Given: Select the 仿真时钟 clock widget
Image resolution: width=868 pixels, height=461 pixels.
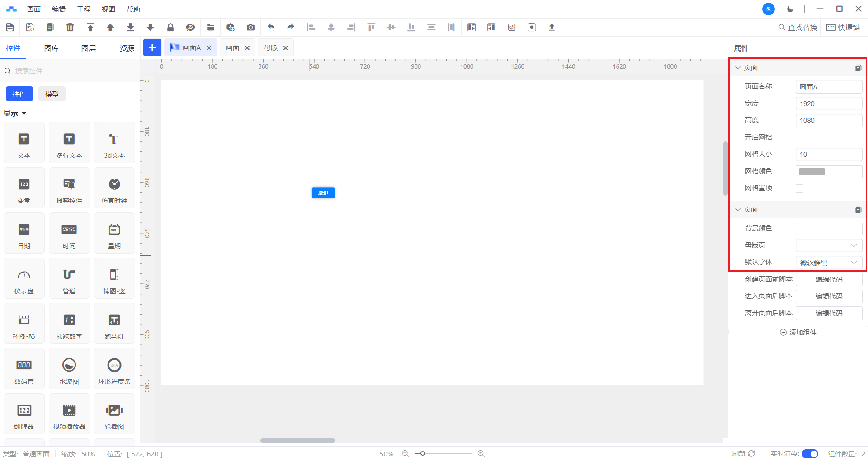Looking at the screenshot, I should click(x=114, y=188).
